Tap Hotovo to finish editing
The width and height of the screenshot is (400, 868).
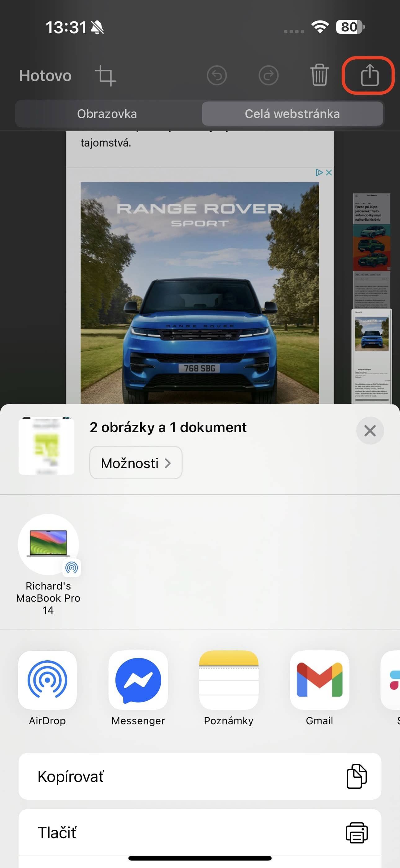[46, 75]
